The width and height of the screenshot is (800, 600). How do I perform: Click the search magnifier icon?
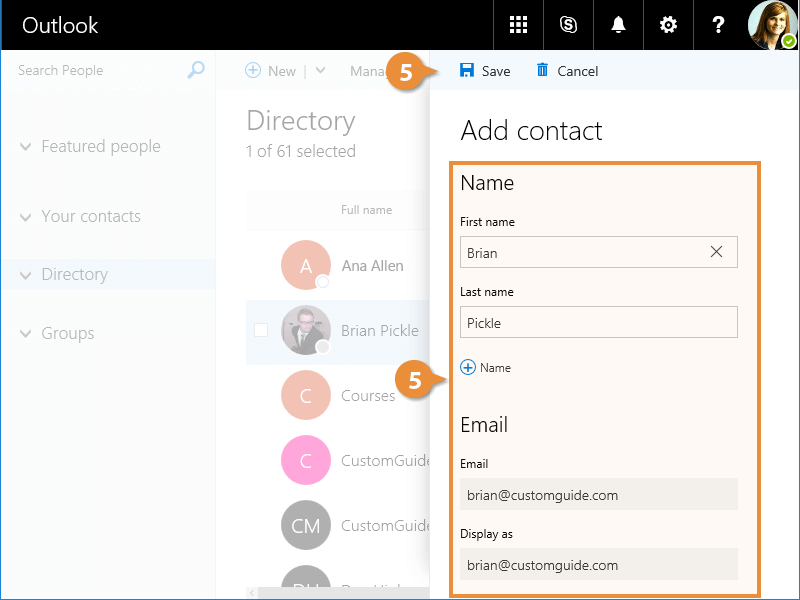tap(196, 70)
